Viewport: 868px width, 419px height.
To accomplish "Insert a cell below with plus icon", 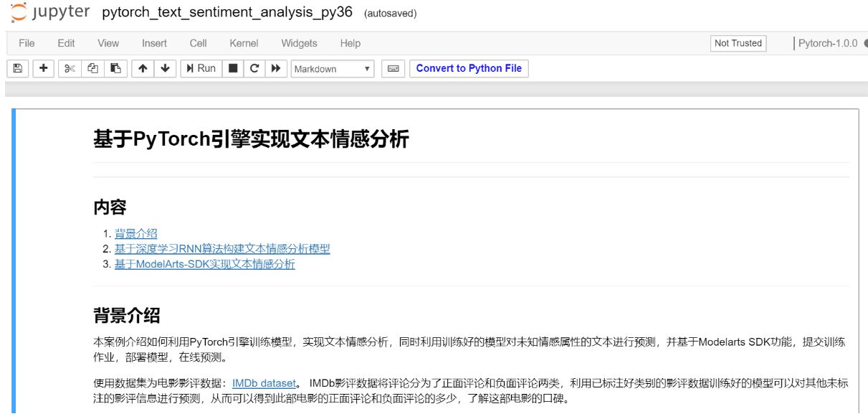I will point(44,68).
